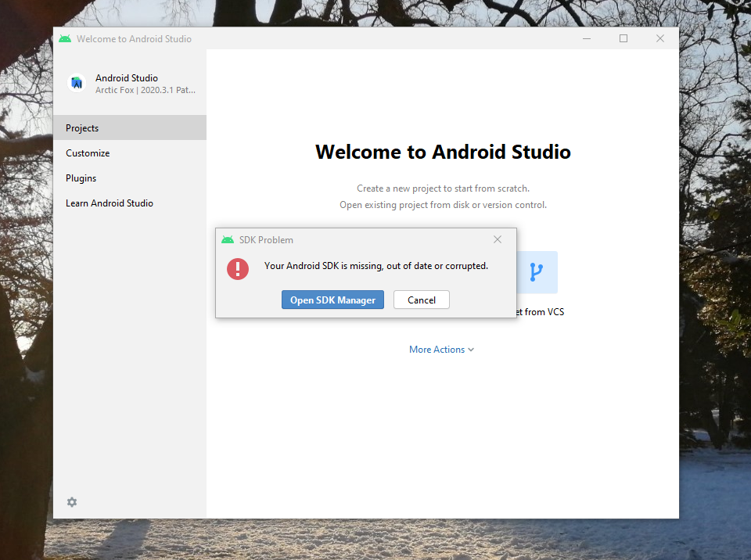Screen dimensions: 751x560
Task: Open the settings gear in the sidebar
Action: [72, 502]
